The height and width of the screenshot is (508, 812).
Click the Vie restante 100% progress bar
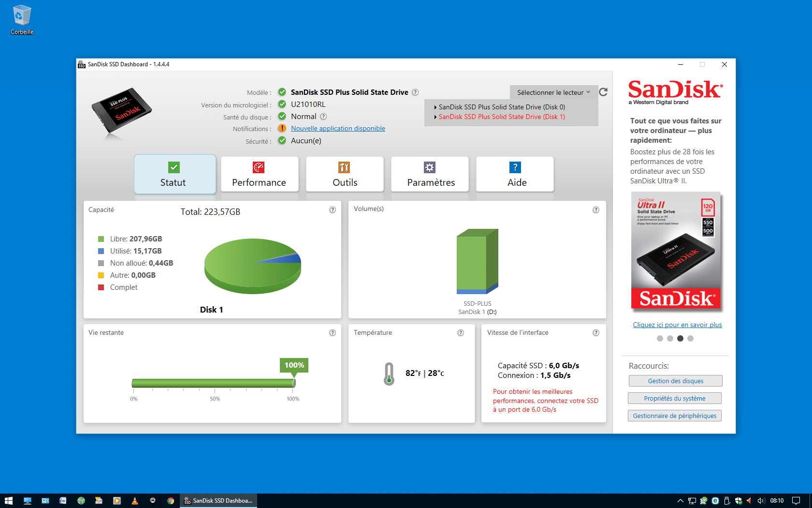click(x=213, y=383)
